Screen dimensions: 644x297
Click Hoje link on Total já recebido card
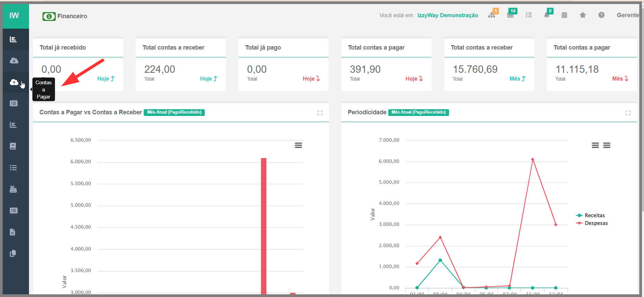[106, 79]
